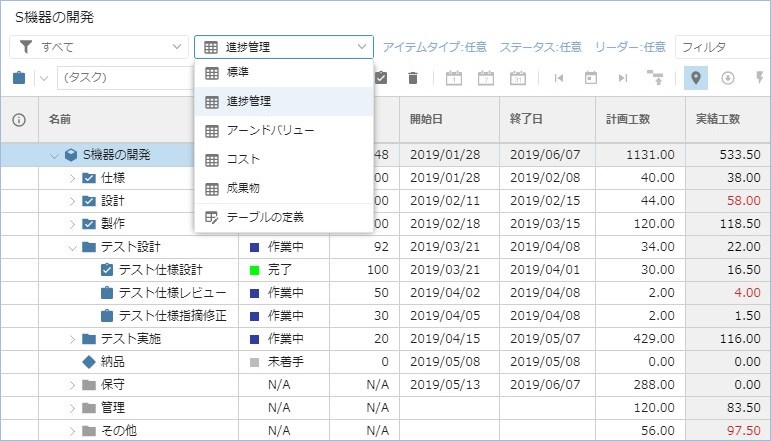Click the lightning bolt toolbar icon
This screenshot has width=771, height=441.
pyautogui.click(x=759, y=78)
